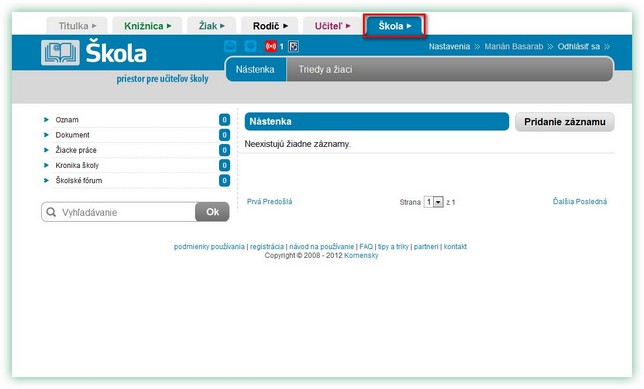Open the Knižnica top tab
644x389 pixels.
click(147, 26)
